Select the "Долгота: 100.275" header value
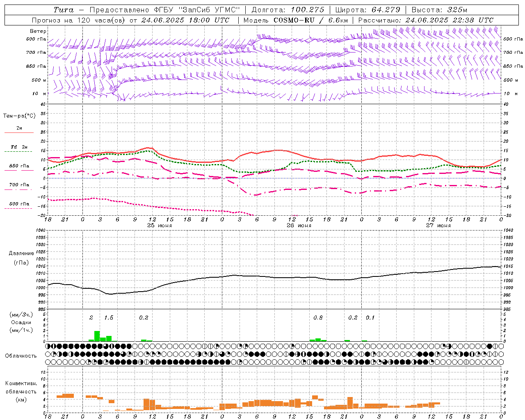The image size is (525, 420). (288, 10)
